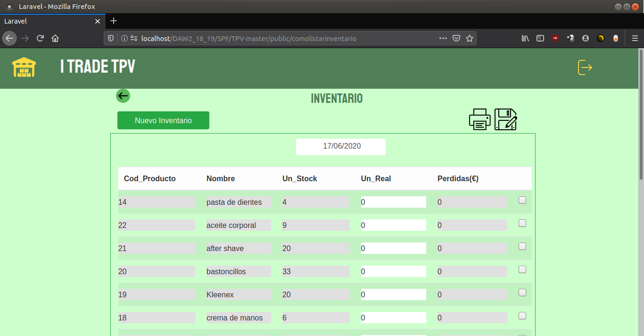Image resolution: width=644 pixels, height=336 pixels.
Task: Print the inventory with the printer icon
Action: tap(479, 119)
